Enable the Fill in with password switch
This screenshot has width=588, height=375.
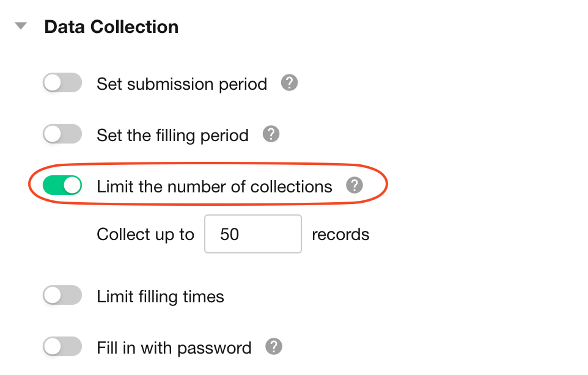tap(62, 347)
